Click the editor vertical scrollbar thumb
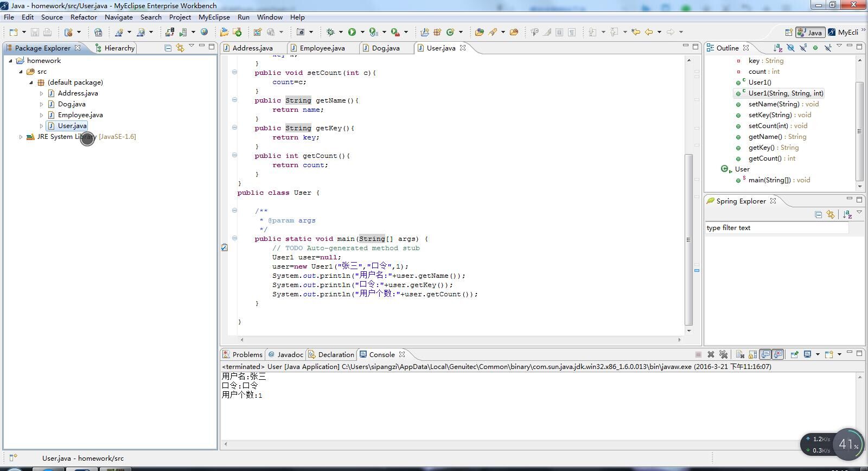Screen dimensions: 868x471 click(x=689, y=239)
